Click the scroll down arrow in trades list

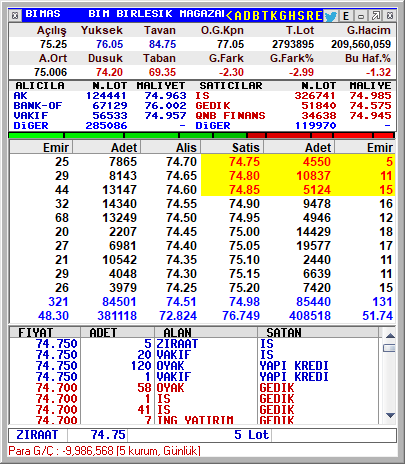(390, 415)
